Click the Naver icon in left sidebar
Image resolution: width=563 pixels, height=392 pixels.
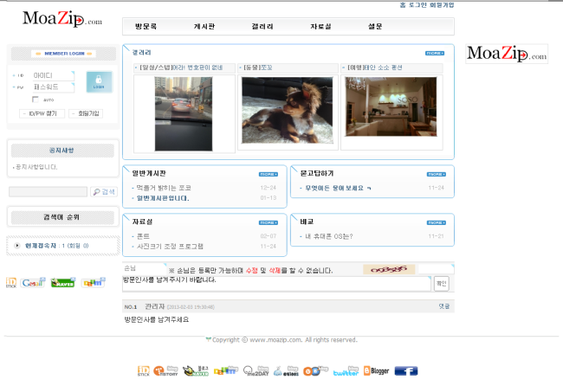62,282
